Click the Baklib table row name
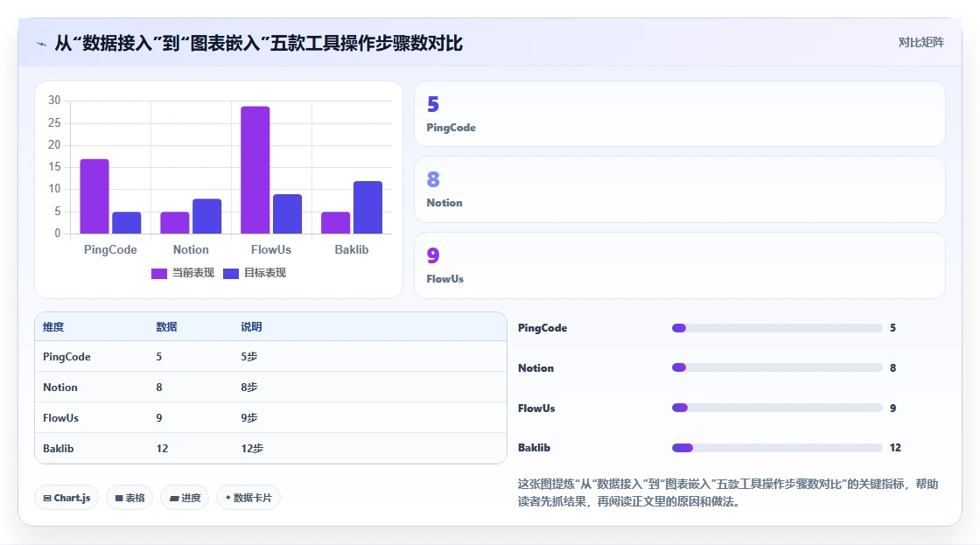980x545 pixels. tap(58, 449)
